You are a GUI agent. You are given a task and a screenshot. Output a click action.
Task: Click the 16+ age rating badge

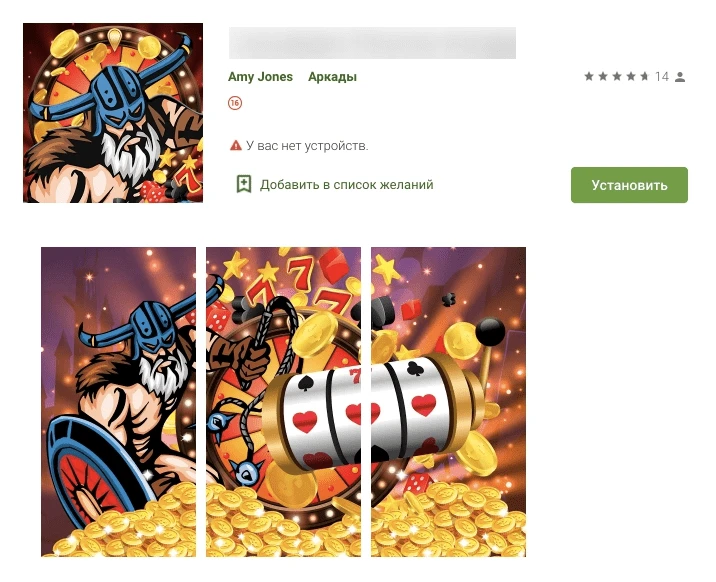(x=235, y=103)
